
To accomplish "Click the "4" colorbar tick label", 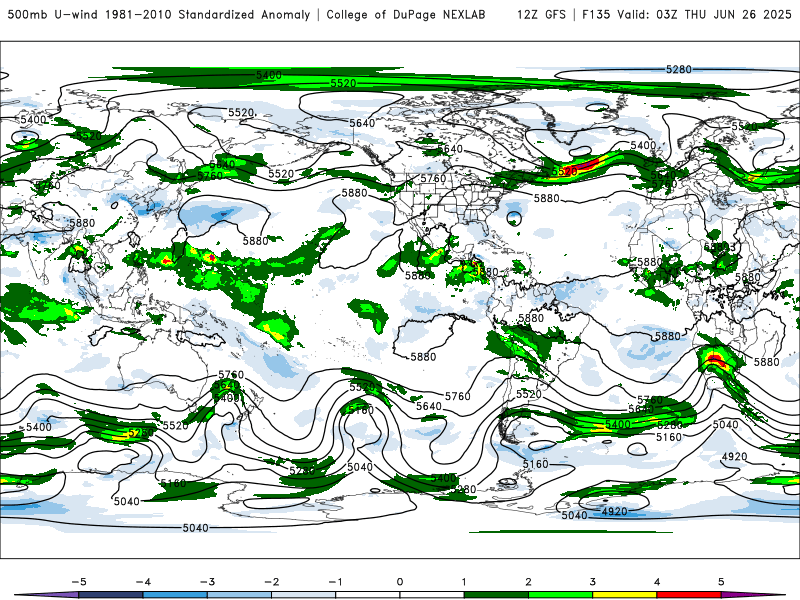I will [657, 582].
